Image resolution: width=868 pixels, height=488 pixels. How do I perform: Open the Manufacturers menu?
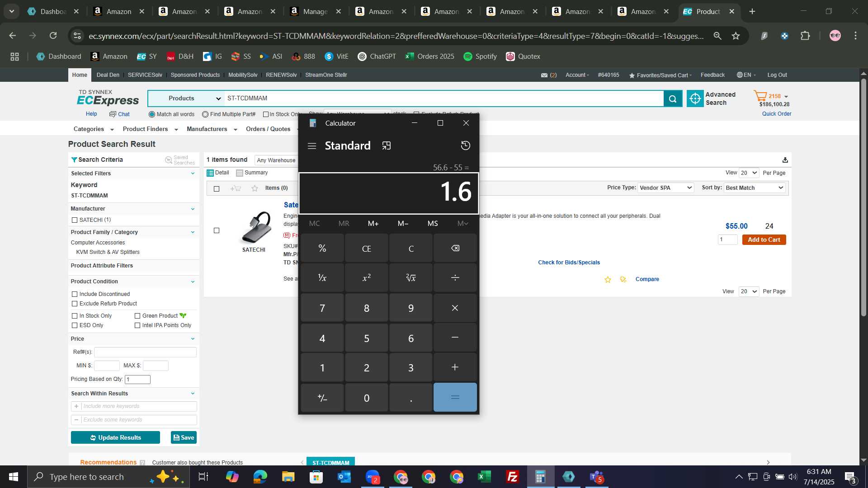(212, 129)
